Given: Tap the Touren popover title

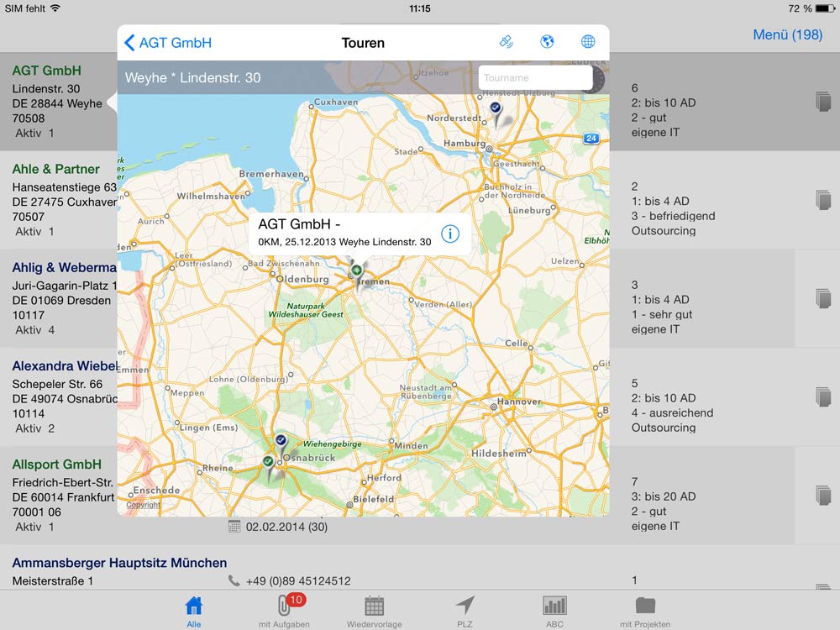Looking at the screenshot, I should coord(363,43).
